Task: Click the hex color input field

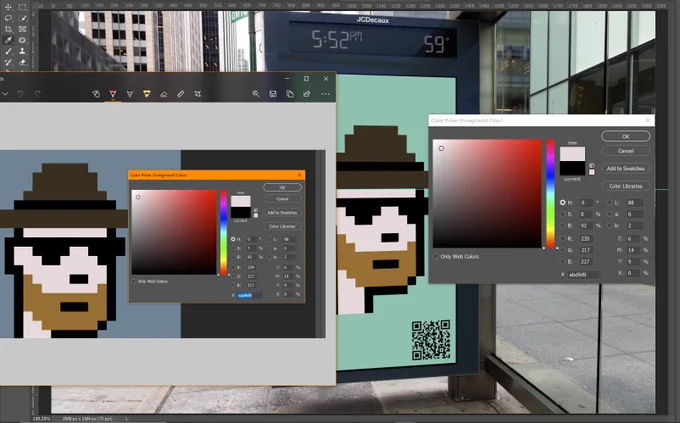Action: [584, 275]
